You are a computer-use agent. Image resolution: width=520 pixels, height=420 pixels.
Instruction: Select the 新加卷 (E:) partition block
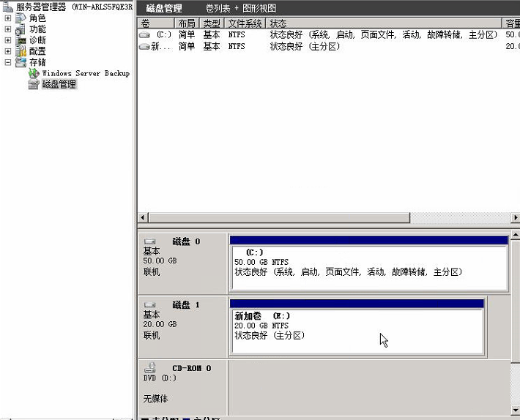[x=356, y=331]
